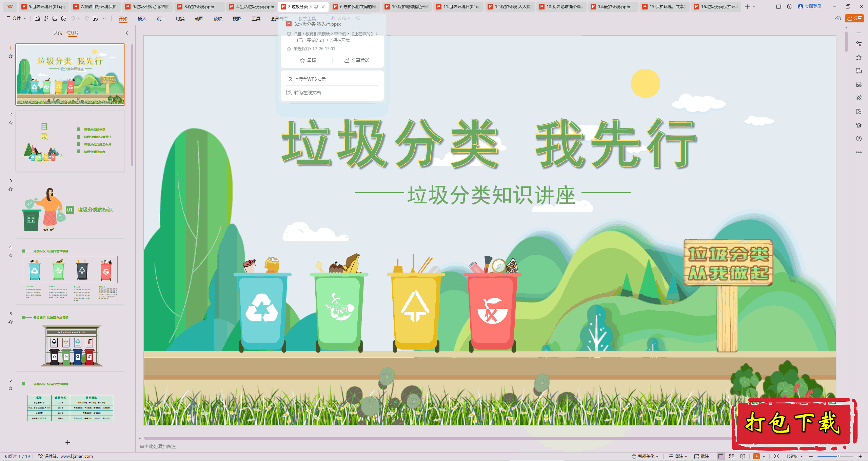Toggle the 备注 notes pane
868x461 pixels.
pos(678,456)
